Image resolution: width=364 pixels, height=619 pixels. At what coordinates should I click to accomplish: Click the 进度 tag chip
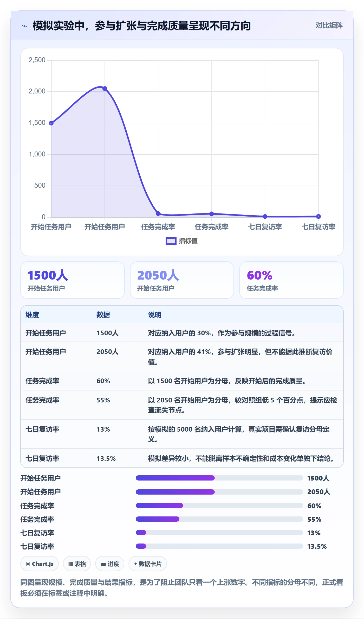(110, 564)
